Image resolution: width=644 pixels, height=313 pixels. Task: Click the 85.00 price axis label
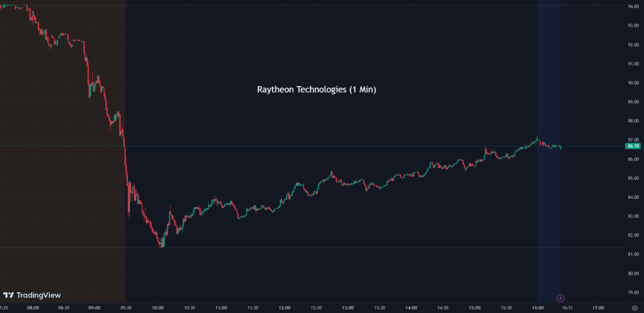(633, 178)
